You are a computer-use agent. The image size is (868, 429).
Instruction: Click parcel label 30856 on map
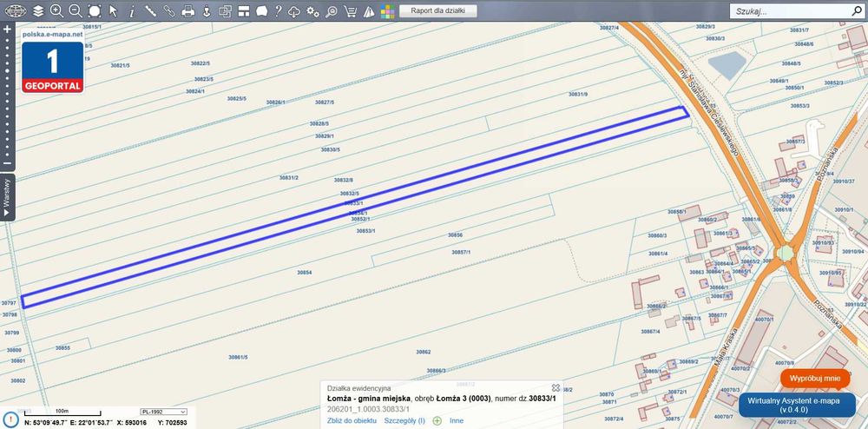pyautogui.click(x=455, y=235)
